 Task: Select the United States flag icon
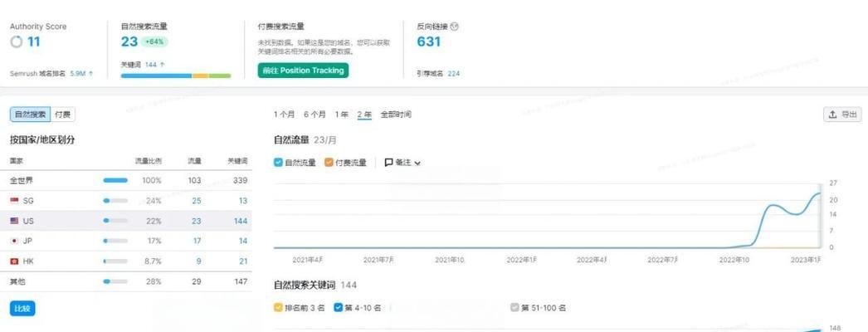click(x=14, y=221)
